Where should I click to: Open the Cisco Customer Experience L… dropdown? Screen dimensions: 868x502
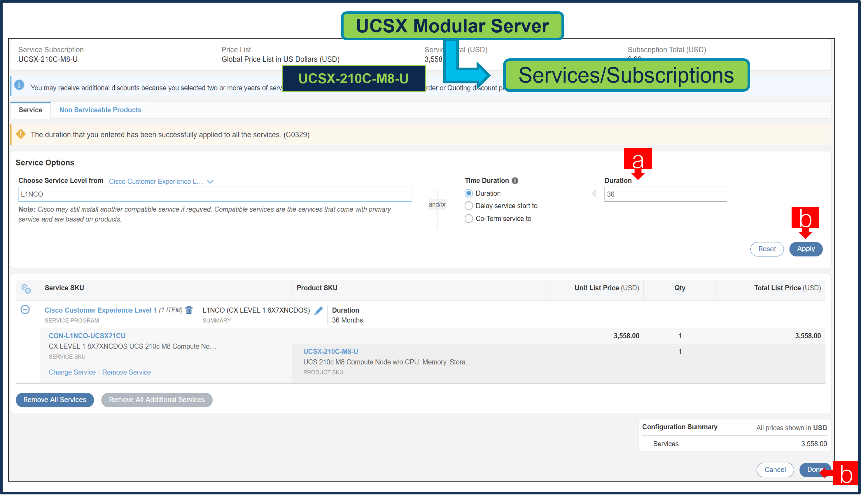pyautogui.click(x=163, y=183)
